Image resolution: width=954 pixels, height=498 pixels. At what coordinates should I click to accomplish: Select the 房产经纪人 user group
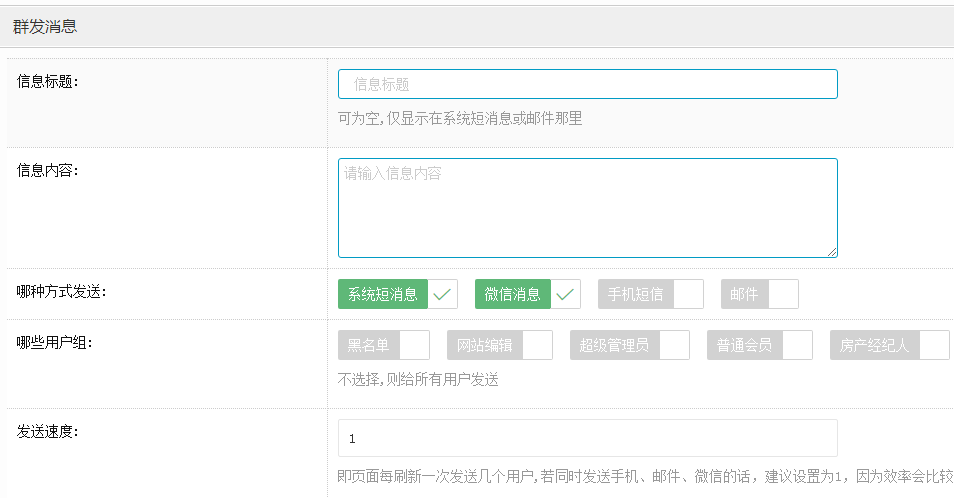[875, 345]
